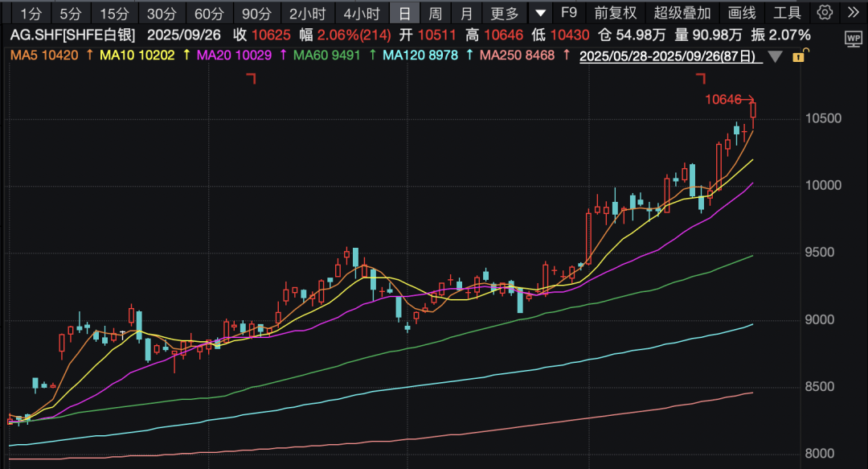Open the 60分 chart period
The width and height of the screenshot is (868, 469).
pyautogui.click(x=209, y=13)
